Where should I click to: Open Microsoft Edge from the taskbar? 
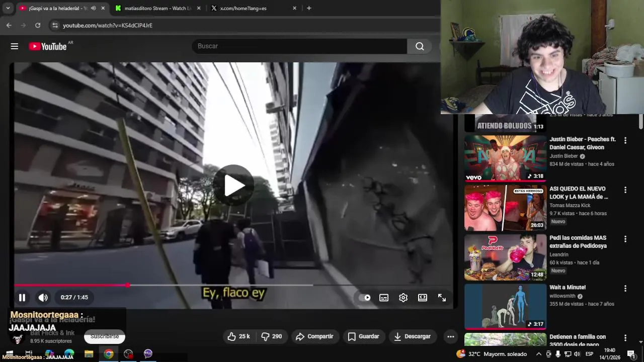[x=69, y=354]
